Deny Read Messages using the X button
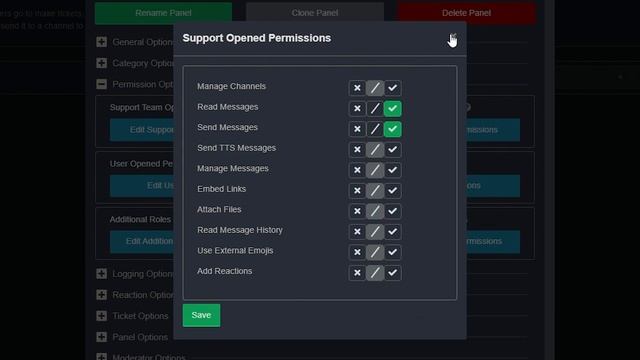Image resolution: width=640 pixels, height=360 pixels. tap(357, 109)
